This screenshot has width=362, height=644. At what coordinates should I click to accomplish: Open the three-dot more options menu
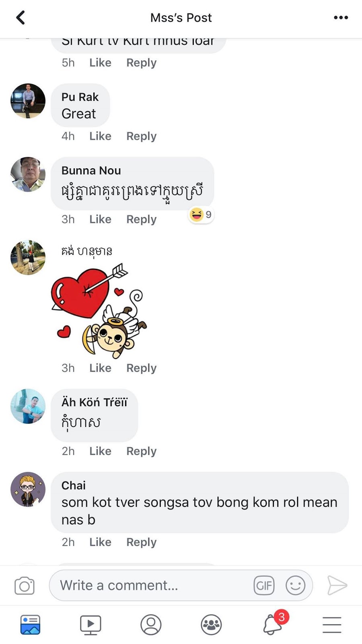tap(341, 18)
